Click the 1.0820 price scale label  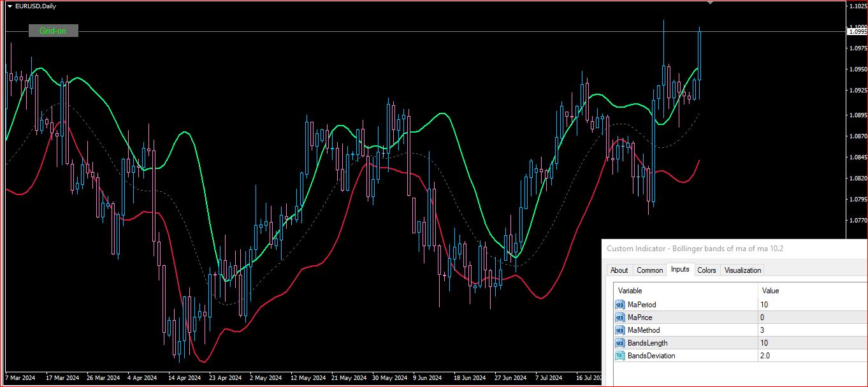858,179
